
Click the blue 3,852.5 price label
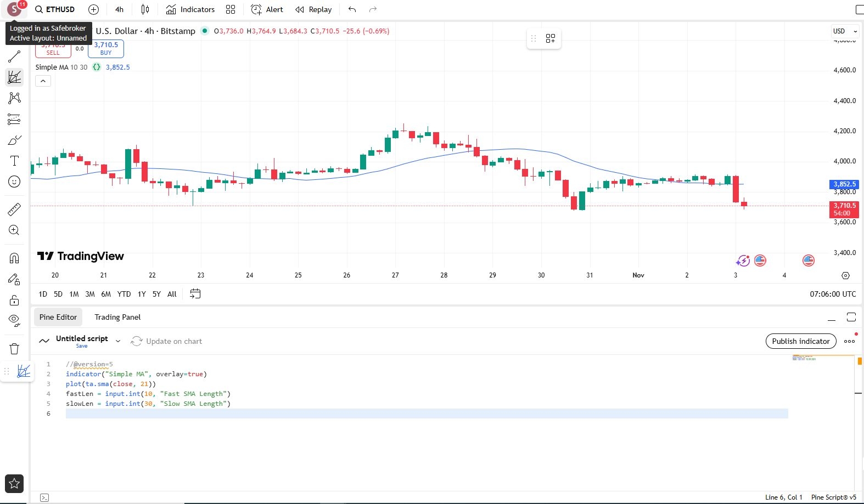(844, 184)
